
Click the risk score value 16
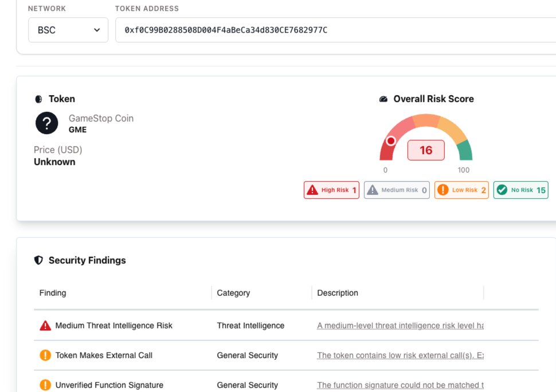click(426, 150)
